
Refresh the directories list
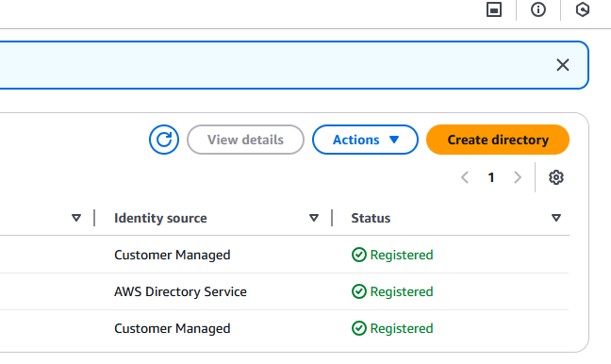[164, 140]
